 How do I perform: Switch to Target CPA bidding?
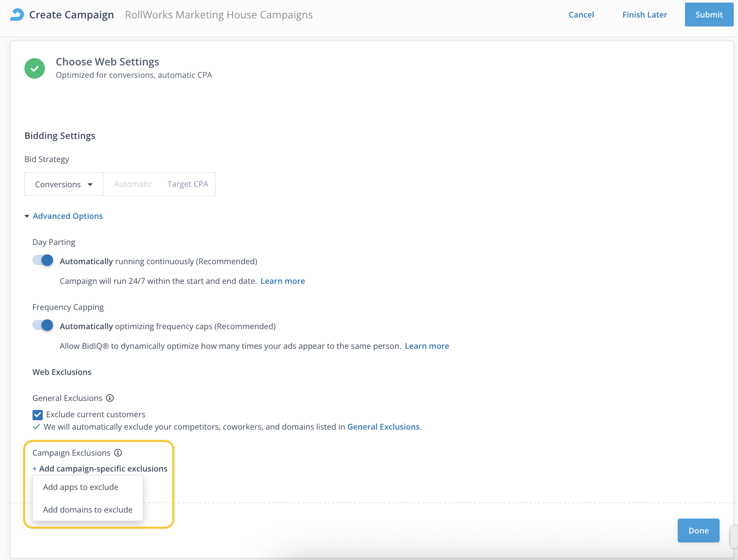tap(188, 184)
